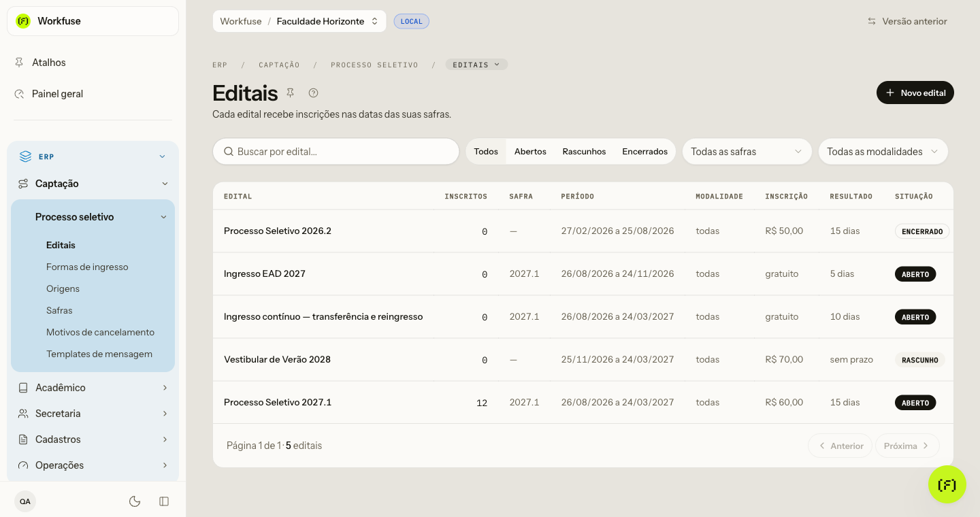The width and height of the screenshot is (980, 517).
Task: Open the Todas as modalidades dropdown
Action: 883,152
